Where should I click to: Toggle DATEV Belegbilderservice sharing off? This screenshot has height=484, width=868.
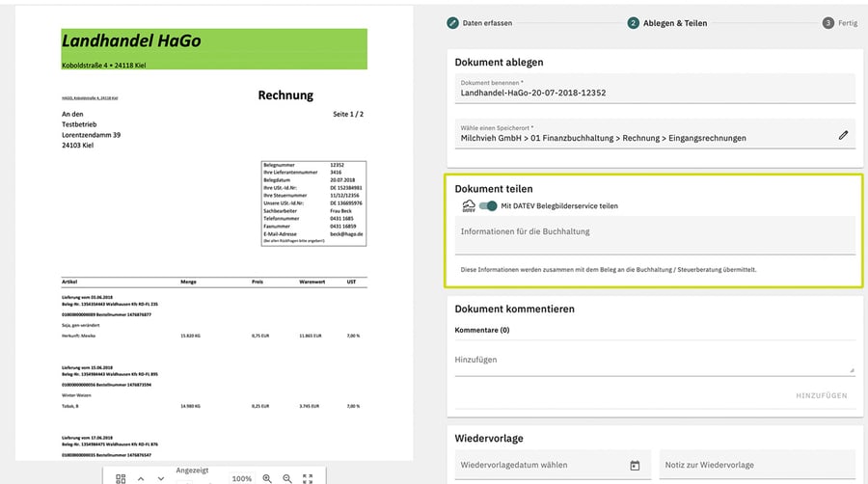pos(488,205)
